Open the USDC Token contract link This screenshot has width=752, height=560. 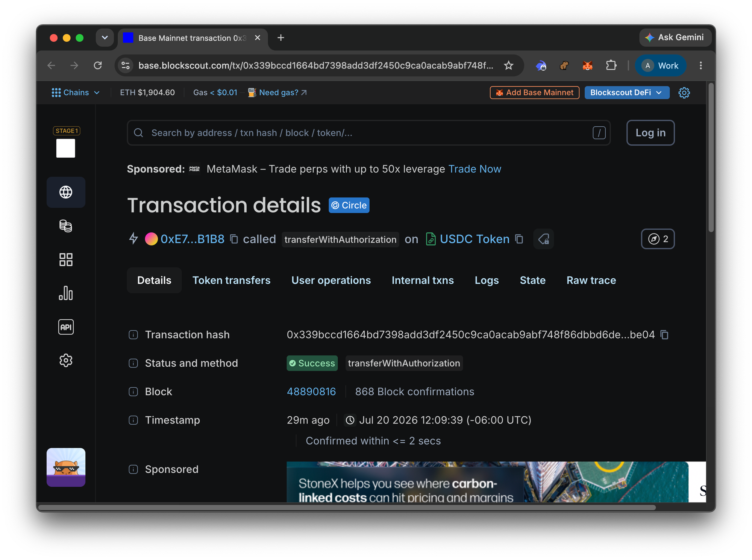pyautogui.click(x=475, y=239)
